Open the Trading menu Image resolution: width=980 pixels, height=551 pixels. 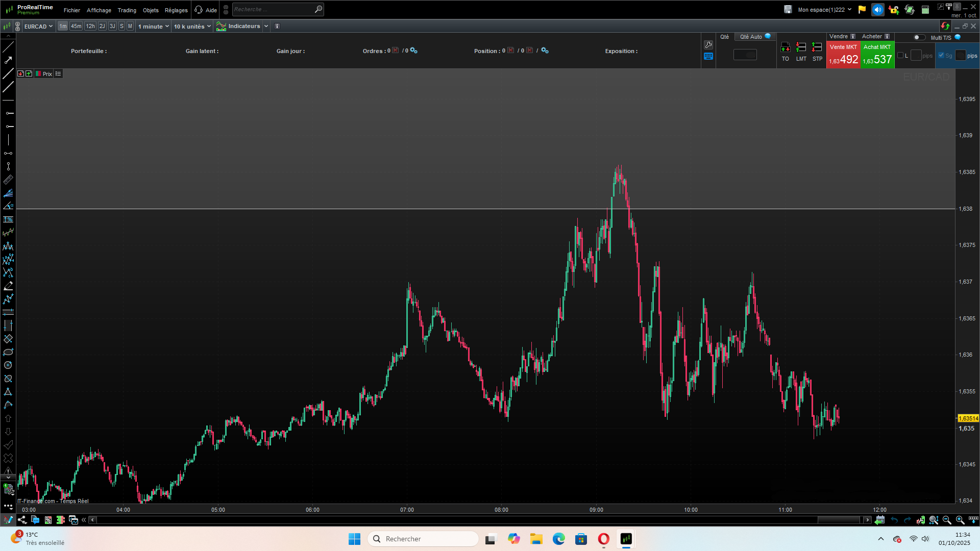pyautogui.click(x=127, y=10)
